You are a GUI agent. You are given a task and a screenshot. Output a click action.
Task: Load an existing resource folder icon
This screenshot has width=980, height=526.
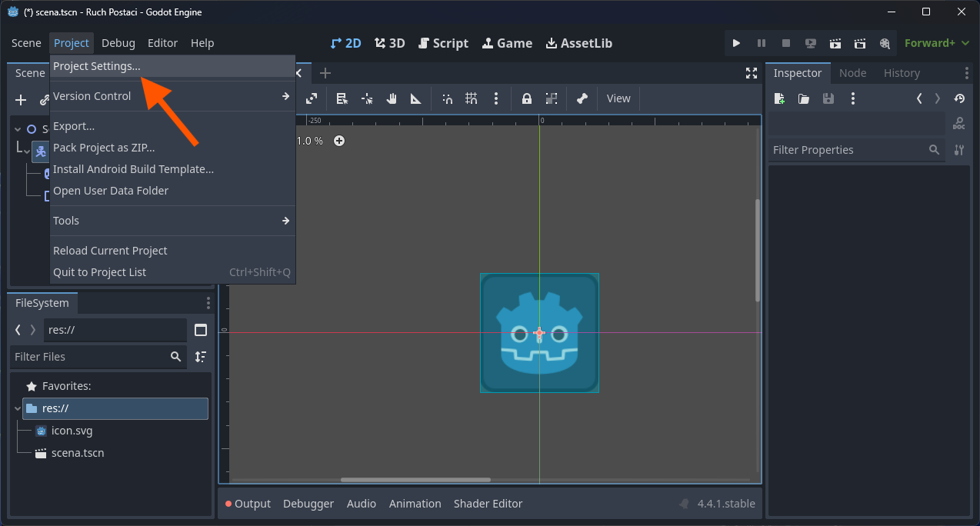(804, 98)
